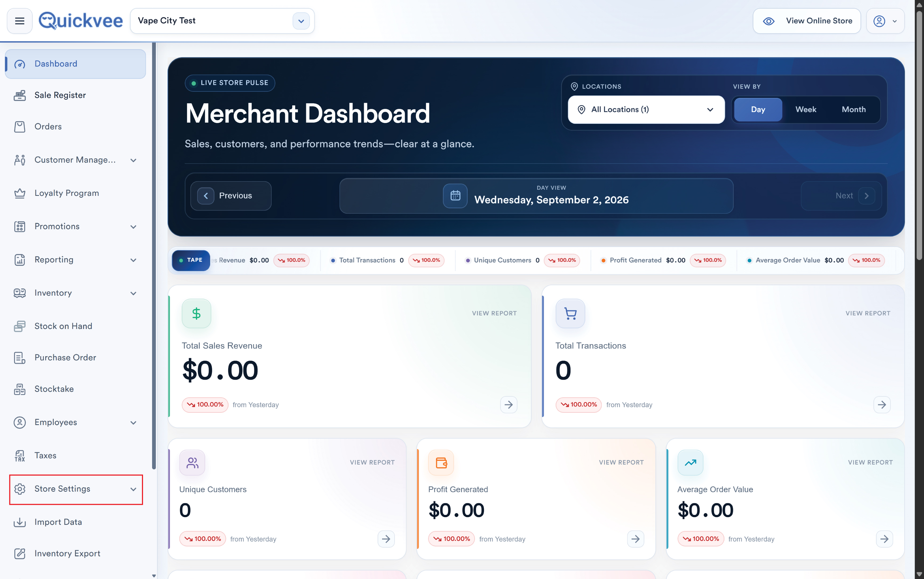Click arrow on Total Sales Revenue card

(509, 405)
